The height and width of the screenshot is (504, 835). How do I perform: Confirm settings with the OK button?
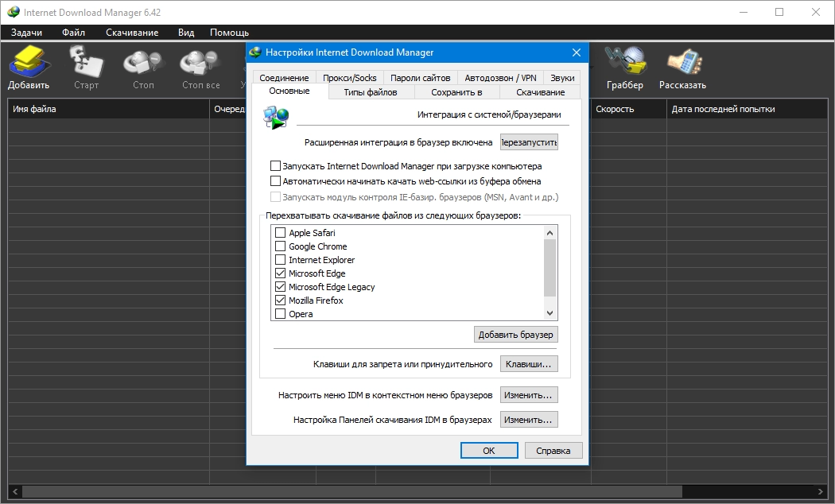coord(489,450)
